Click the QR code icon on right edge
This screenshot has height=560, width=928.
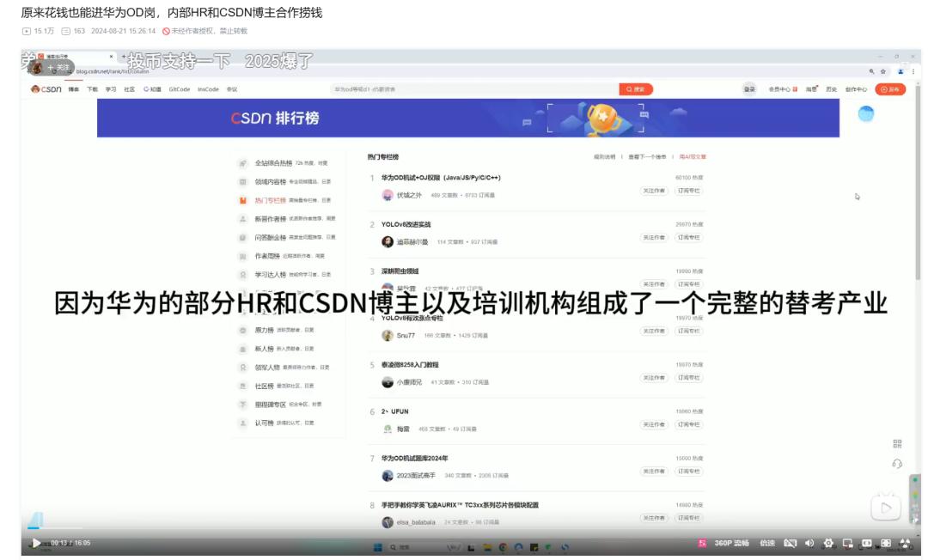pos(897,444)
